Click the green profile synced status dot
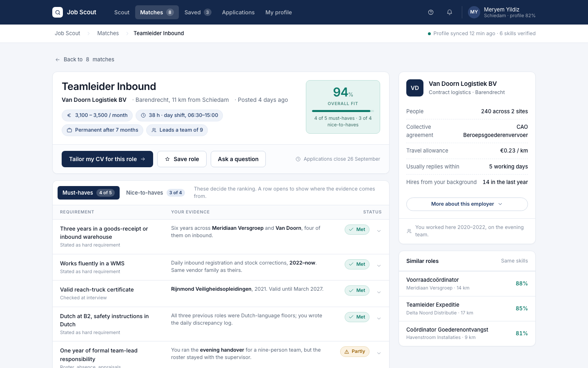Image resolution: width=588 pixels, height=368 pixels. pyautogui.click(x=429, y=34)
